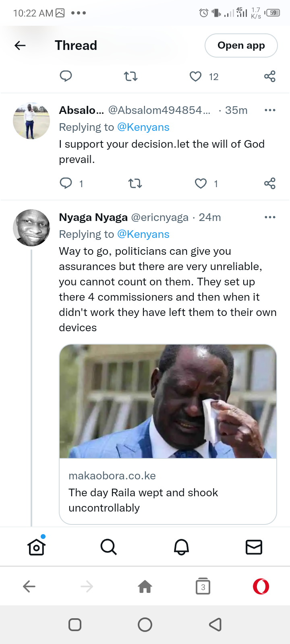This screenshot has width=290, height=644.
Task: Reply to the top tweet
Action: (x=66, y=76)
